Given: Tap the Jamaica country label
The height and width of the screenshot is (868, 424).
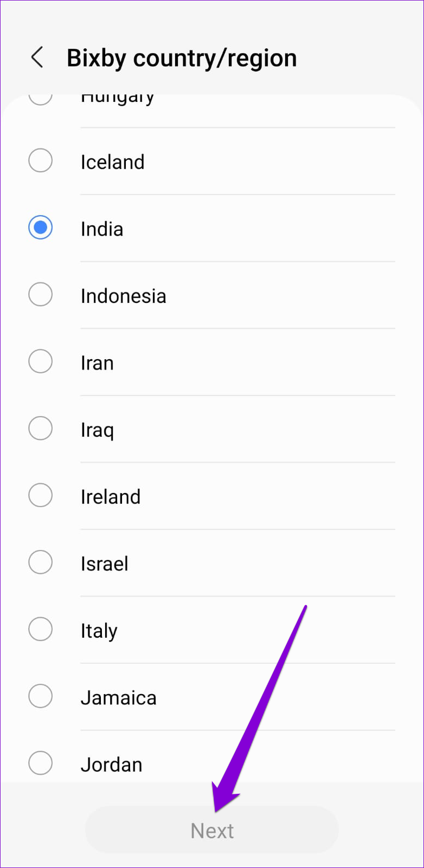Looking at the screenshot, I should 118,698.
